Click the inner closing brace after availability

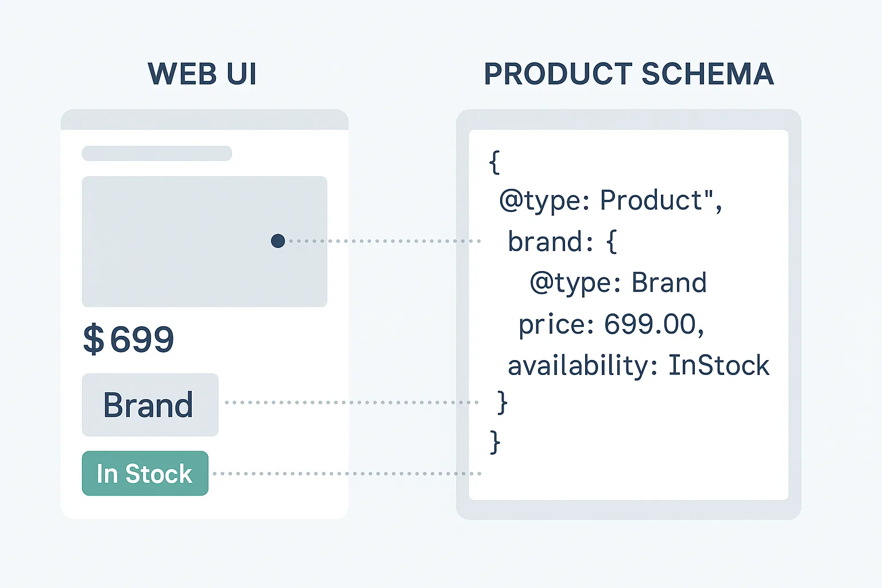(x=502, y=402)
